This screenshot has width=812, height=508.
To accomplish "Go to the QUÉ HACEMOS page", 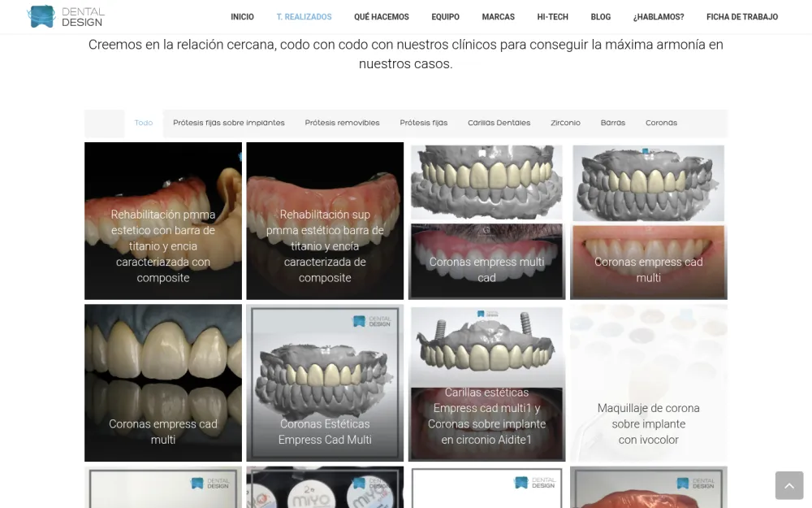I will click(382, 17).
